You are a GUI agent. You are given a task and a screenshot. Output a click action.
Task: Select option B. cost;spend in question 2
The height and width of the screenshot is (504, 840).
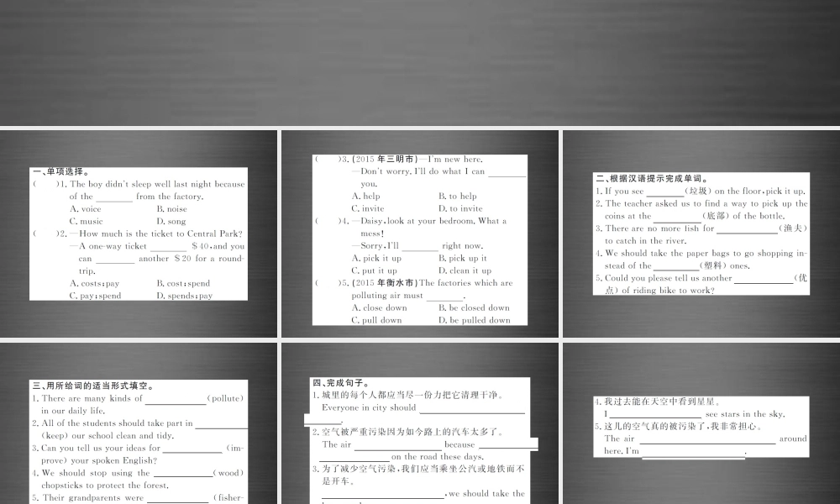[x=183, y=283]
